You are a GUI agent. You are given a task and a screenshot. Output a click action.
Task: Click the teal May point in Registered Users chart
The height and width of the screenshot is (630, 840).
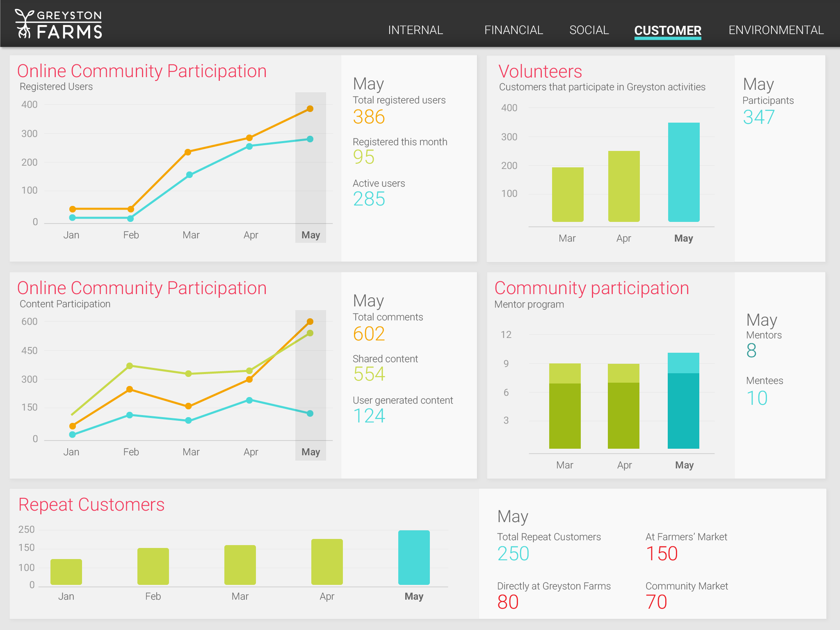[310, 139]
